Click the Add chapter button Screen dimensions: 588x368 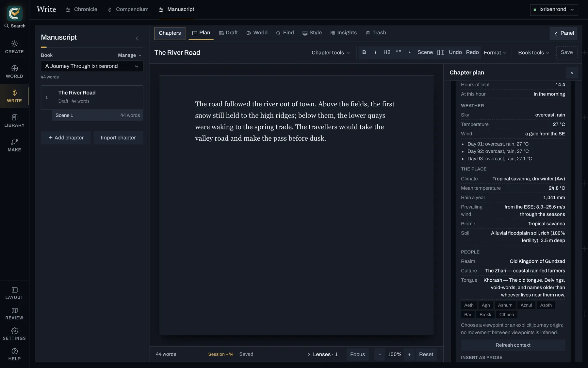(x=66, y=138)
